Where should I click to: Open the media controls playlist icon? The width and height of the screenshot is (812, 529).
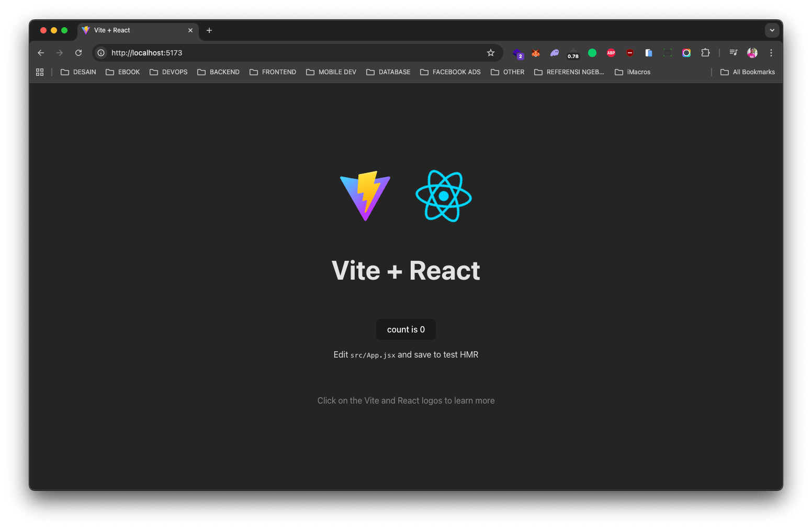[734, 53]
